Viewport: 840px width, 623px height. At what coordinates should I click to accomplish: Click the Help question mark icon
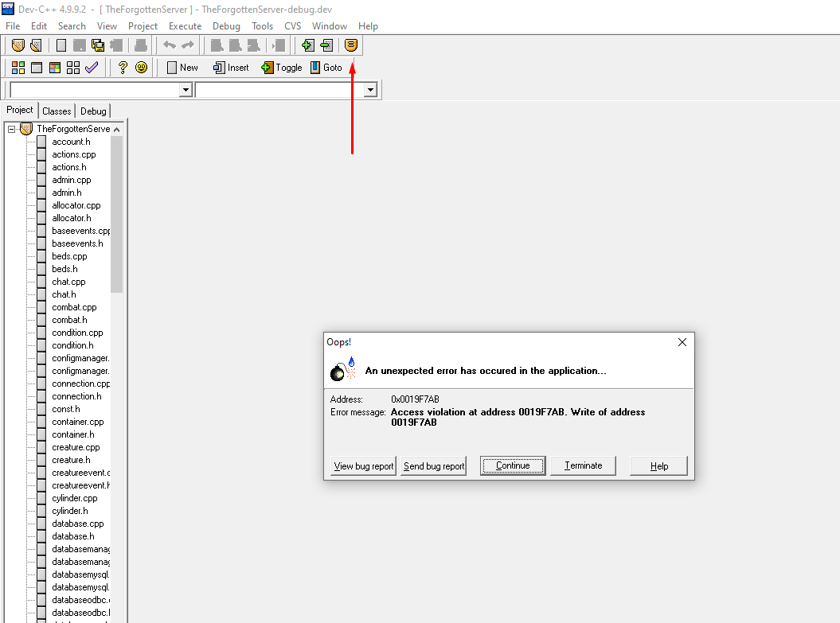coord(123,68)
